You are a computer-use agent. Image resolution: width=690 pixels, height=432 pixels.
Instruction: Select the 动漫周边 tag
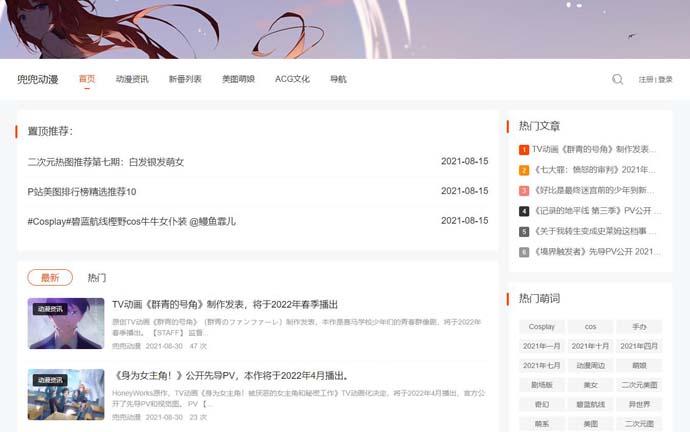pos(591,366)
